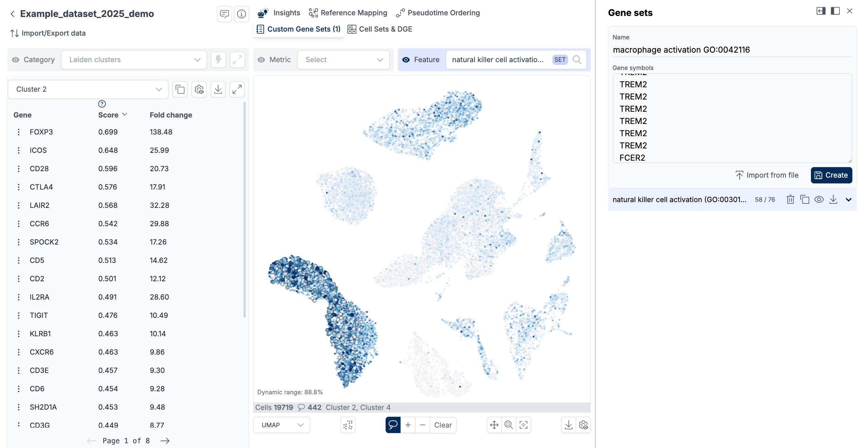Viewport: 868px width, 448px height.
Task: Duplicate the natural killer cell activation gene set
Action: tap(805, 200)
